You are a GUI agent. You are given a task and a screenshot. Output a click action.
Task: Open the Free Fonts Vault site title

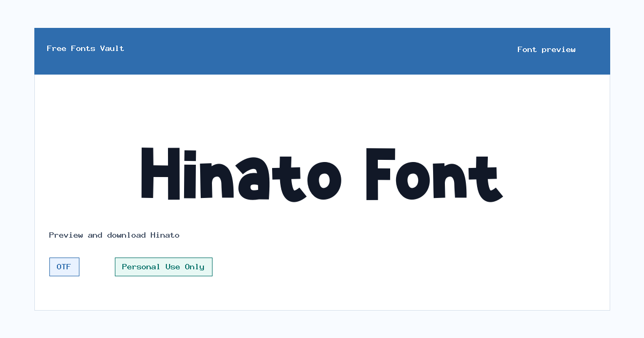[x=85, y=48]
